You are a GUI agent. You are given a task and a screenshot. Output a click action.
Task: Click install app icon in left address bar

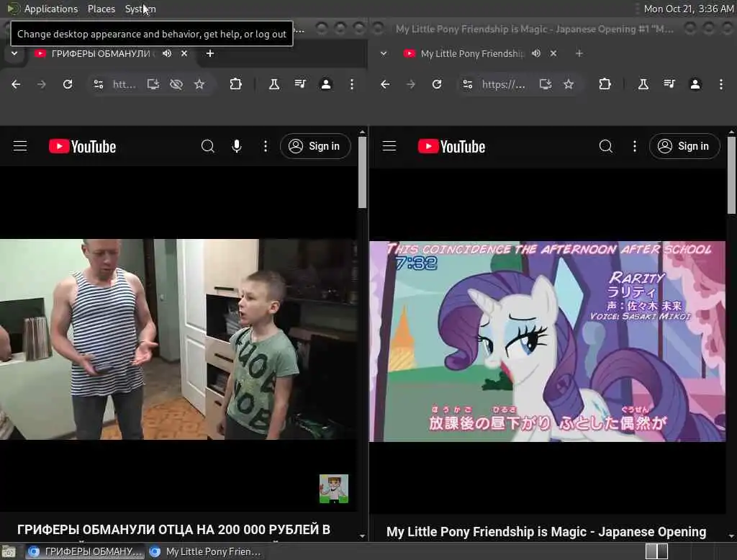coord(153,84)
